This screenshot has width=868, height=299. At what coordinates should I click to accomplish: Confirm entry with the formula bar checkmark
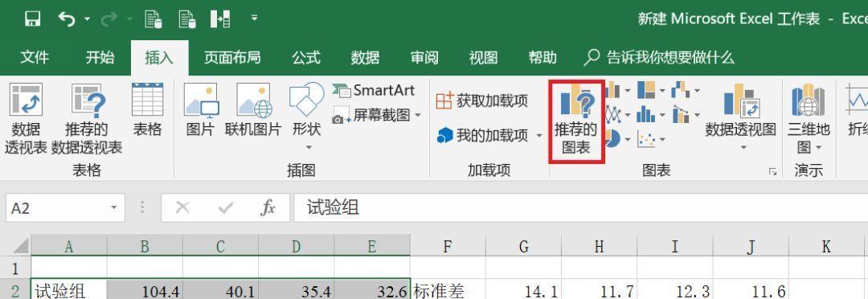click(225, 208)
